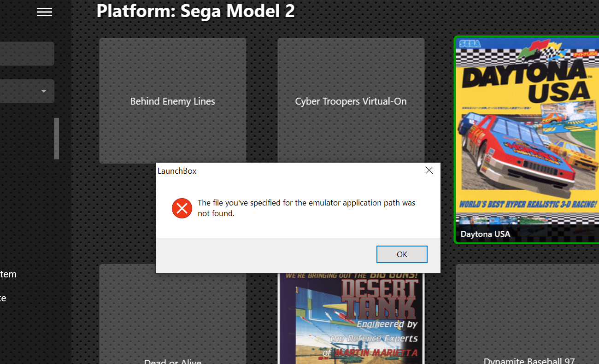Select the Desert Tank game cover

point(351,318)
